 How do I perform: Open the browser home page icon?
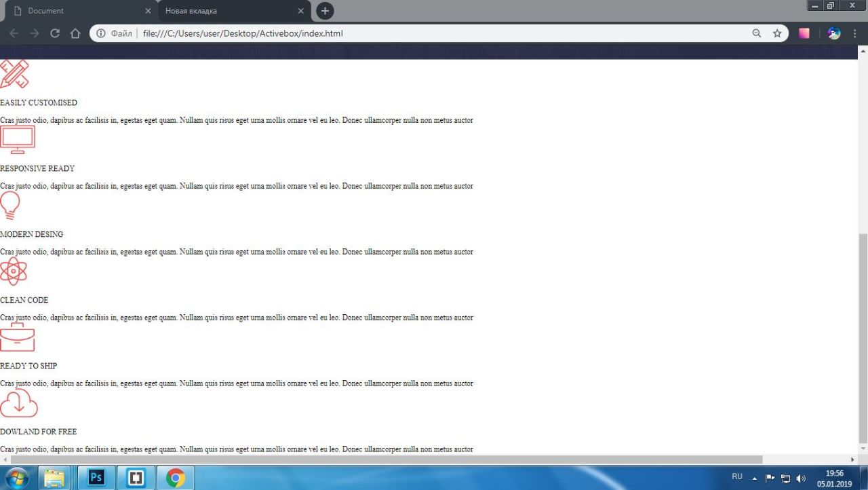click(75, 33)
